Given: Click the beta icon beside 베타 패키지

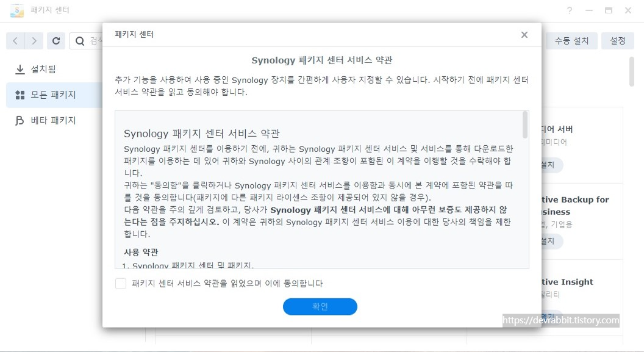Looking at the screenshot, I should coord(20,120).
